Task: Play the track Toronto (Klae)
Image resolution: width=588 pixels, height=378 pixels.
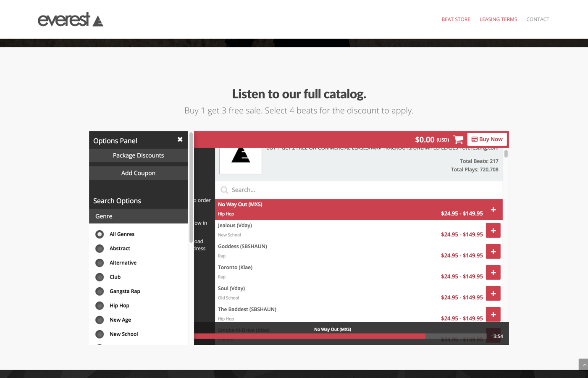Action: (235, 268)
